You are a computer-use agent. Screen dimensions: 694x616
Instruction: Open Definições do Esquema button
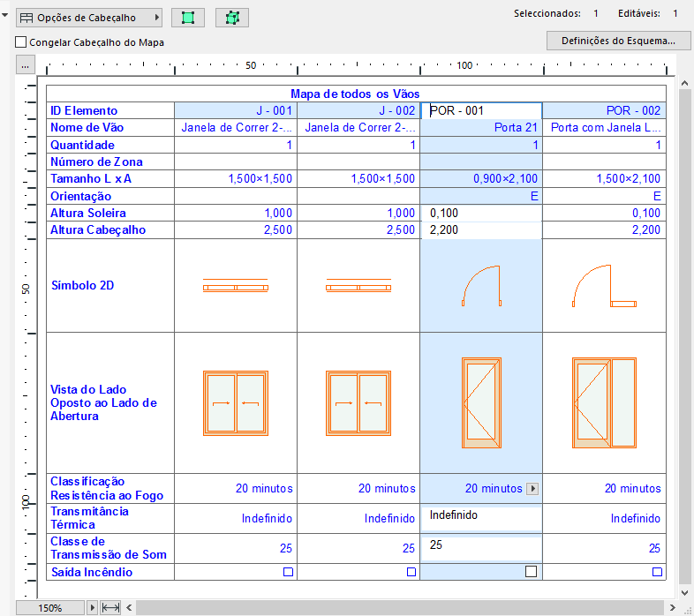click(618, 41)
